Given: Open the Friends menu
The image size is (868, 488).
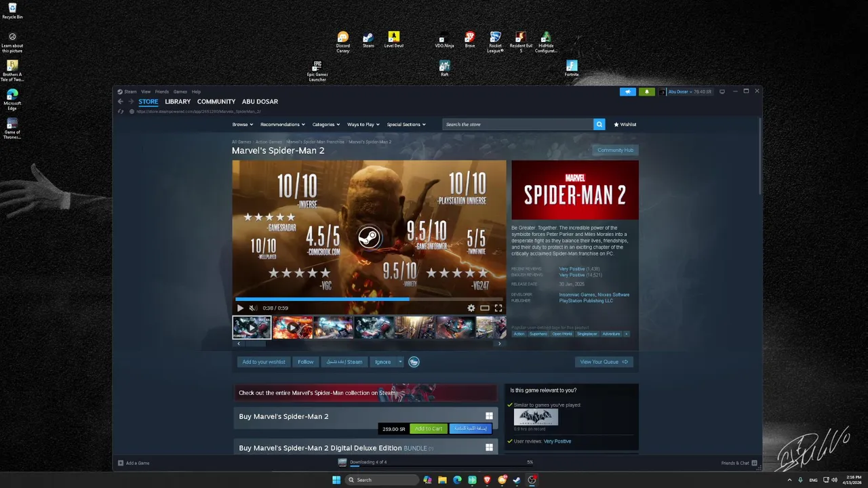Looking at the screenshot, I should (x=162, y=91).
